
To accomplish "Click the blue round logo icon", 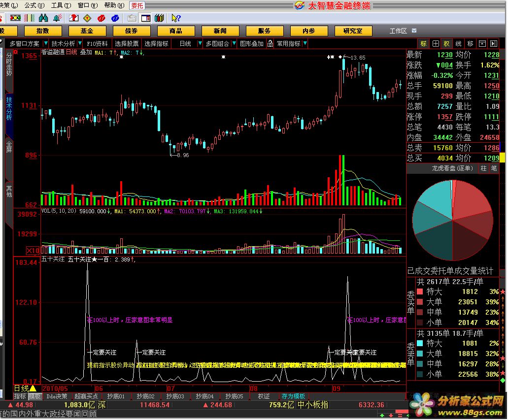I will click(x=115, y=18).
